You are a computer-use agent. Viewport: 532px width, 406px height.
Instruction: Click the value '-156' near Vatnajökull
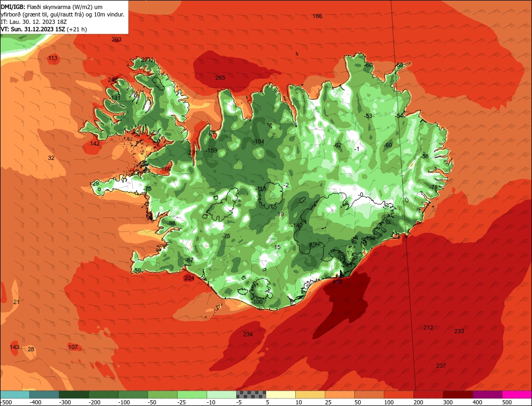(x=370, y=238)
